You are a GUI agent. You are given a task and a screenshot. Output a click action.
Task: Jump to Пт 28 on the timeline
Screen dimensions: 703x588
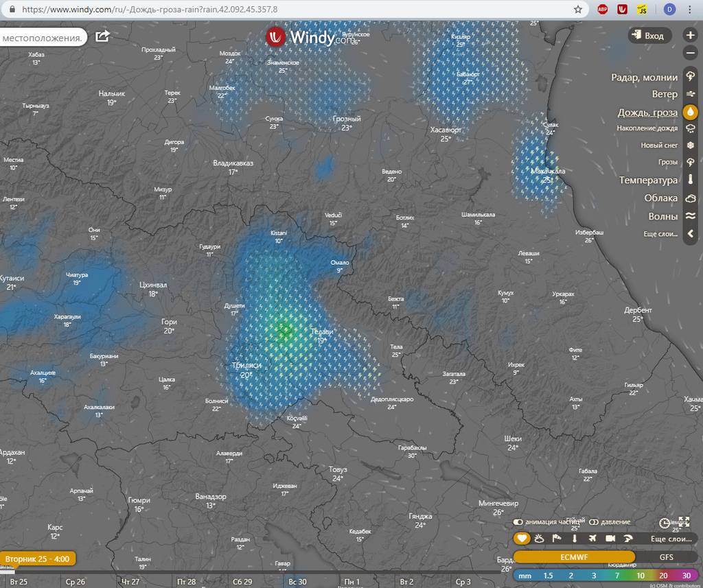(x=186, y=582)
